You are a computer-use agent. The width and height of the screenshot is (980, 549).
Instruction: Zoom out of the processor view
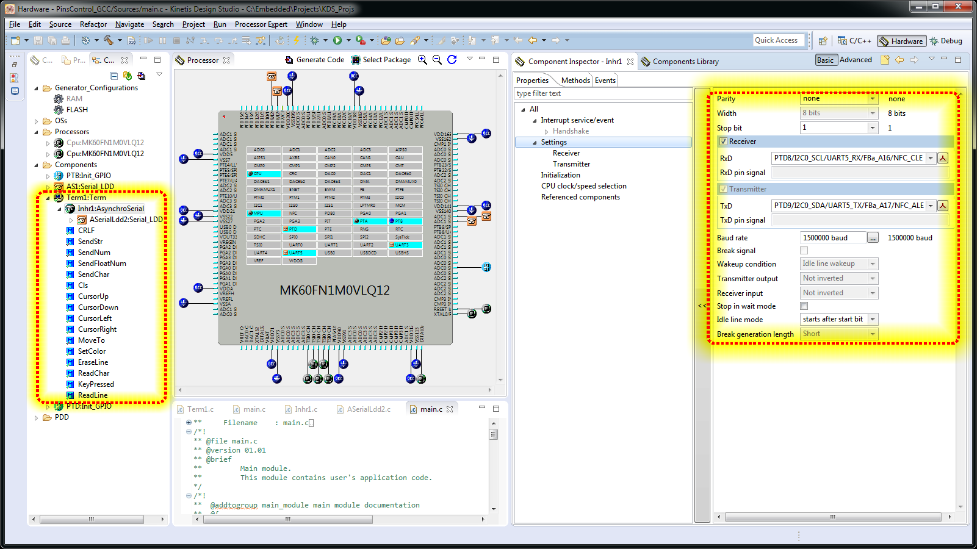coord(437,60)
